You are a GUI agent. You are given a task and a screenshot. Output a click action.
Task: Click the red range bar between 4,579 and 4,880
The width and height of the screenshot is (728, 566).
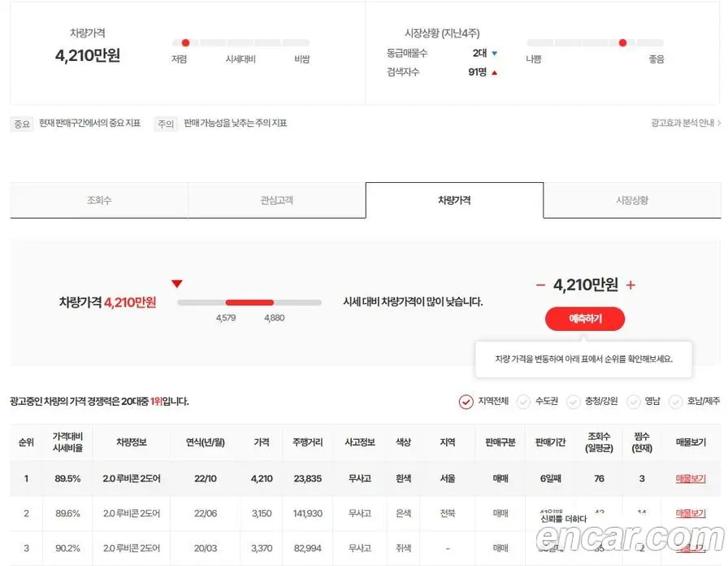(249, 303)
